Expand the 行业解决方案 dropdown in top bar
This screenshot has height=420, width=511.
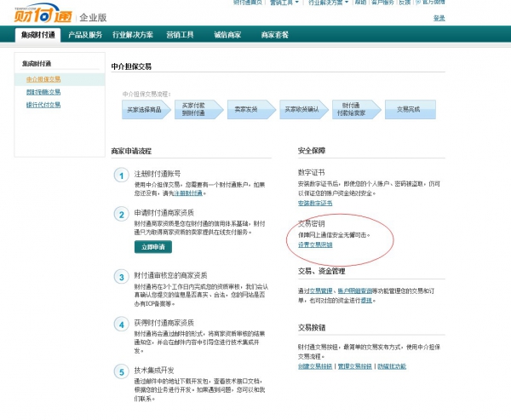pyautogui.click(x=328, y=3)
